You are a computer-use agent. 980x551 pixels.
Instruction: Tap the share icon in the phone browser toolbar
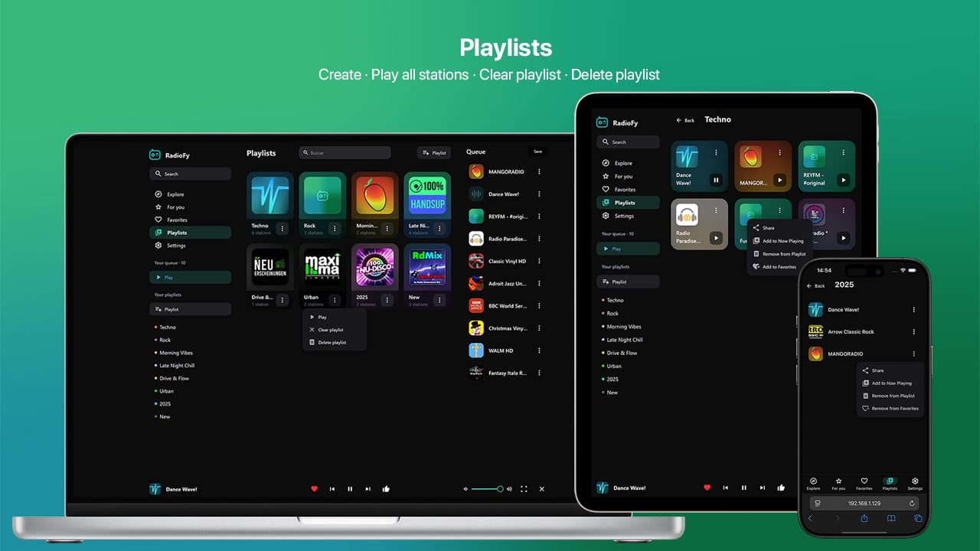point(864,518)
